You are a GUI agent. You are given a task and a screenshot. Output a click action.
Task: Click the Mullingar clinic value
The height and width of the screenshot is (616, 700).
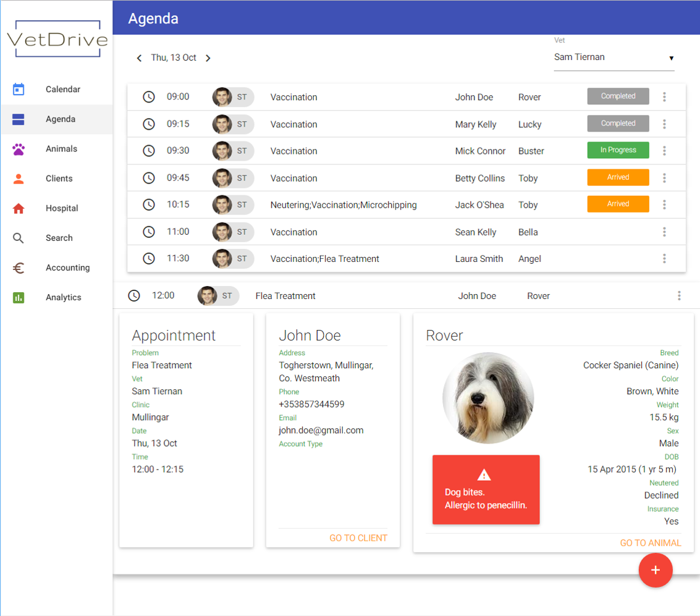tap(151, 418)
